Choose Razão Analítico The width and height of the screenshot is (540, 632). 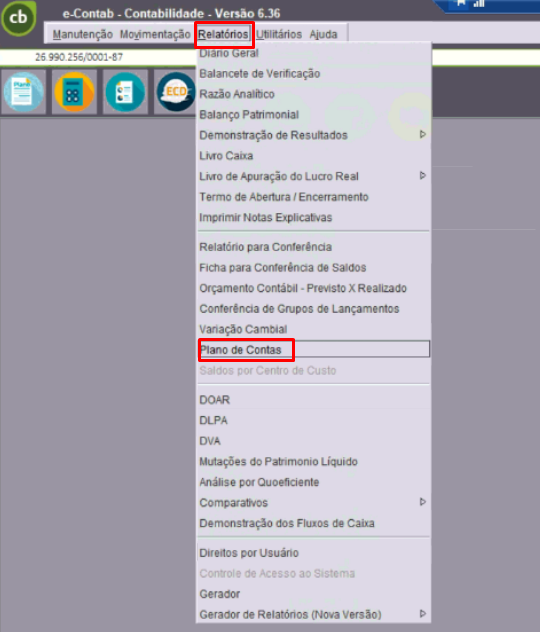314,94
